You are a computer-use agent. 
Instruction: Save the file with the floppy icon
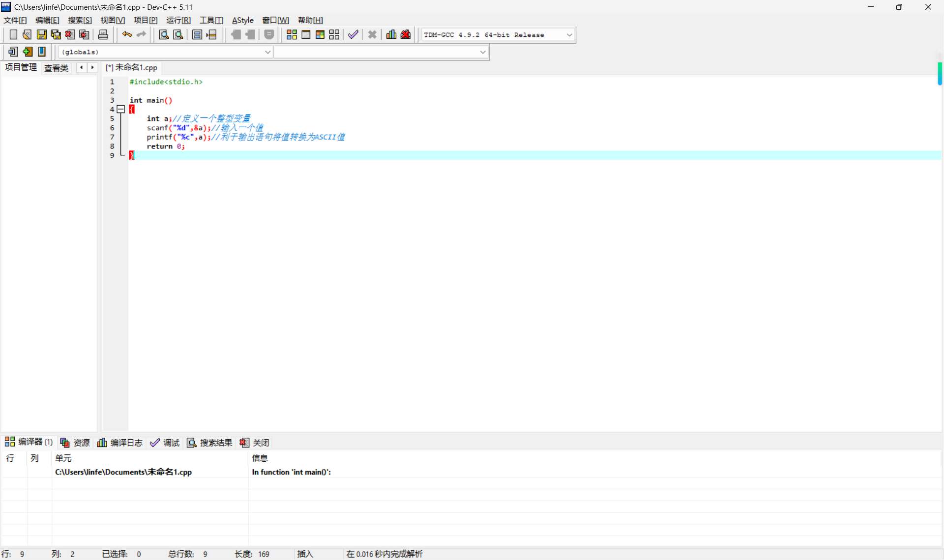point(41,34)
